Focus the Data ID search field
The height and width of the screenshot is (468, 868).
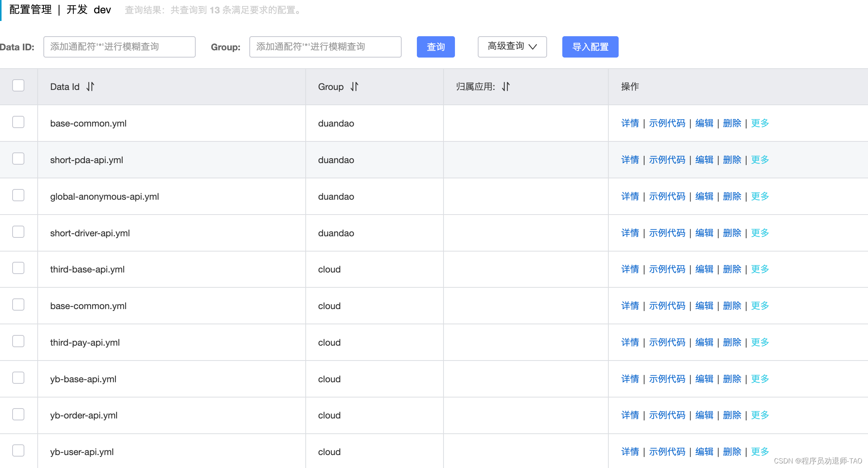(x=120, y=47)
